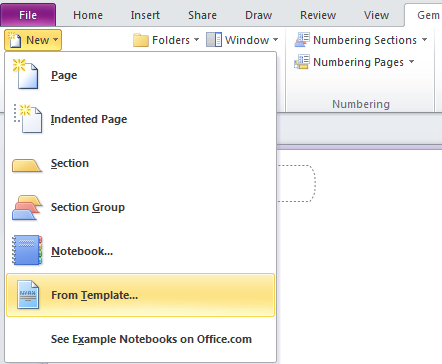Switch to the Home tab
The image size is (442, 364).
pyautogui.click(x=88, y=15)
